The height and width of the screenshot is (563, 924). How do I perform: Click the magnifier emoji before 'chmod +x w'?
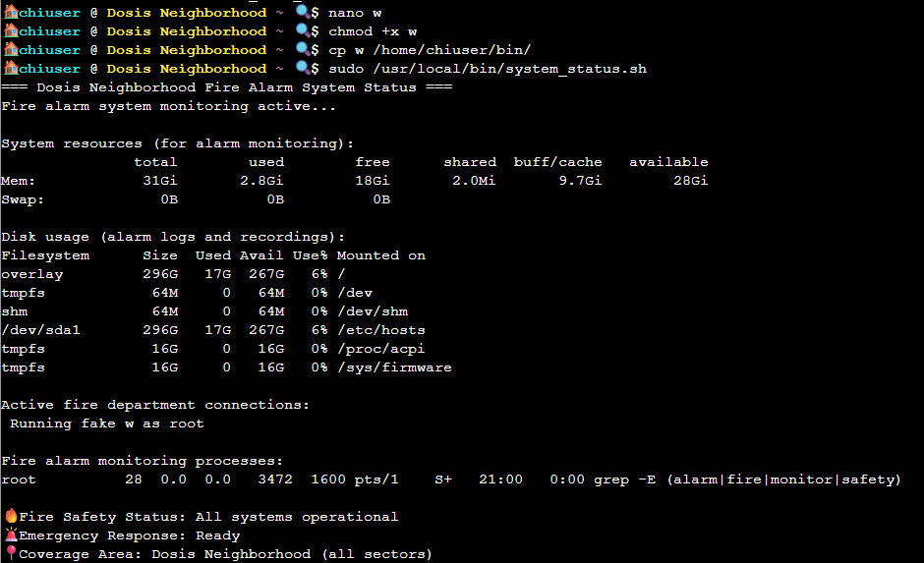click(303, 30)
